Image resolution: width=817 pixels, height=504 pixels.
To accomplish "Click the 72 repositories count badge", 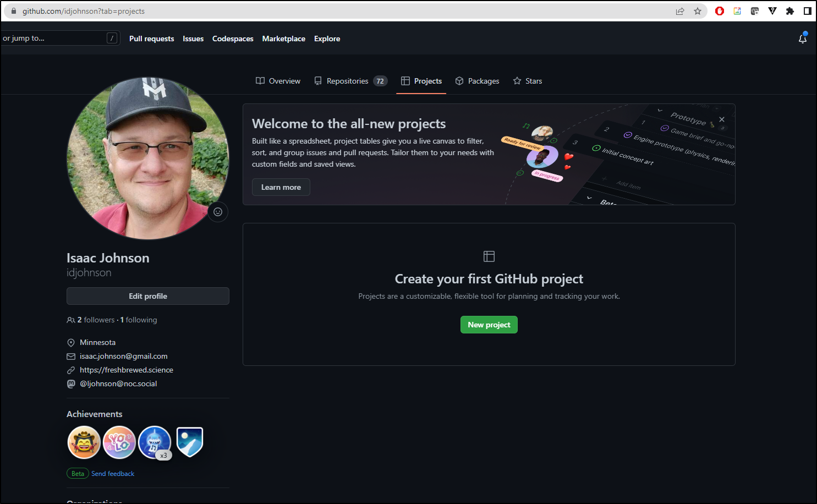I will pos(380,81).
